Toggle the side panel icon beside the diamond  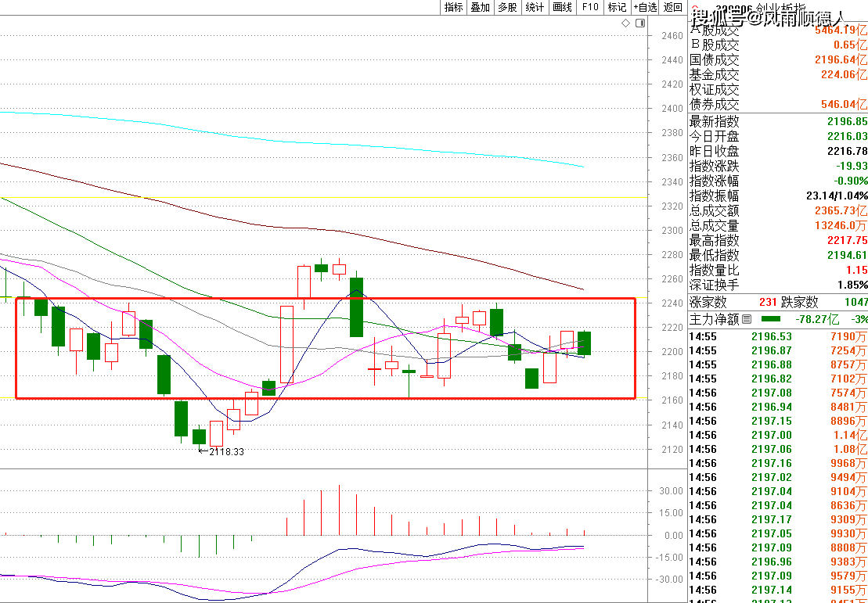click(x=640, y=23)
